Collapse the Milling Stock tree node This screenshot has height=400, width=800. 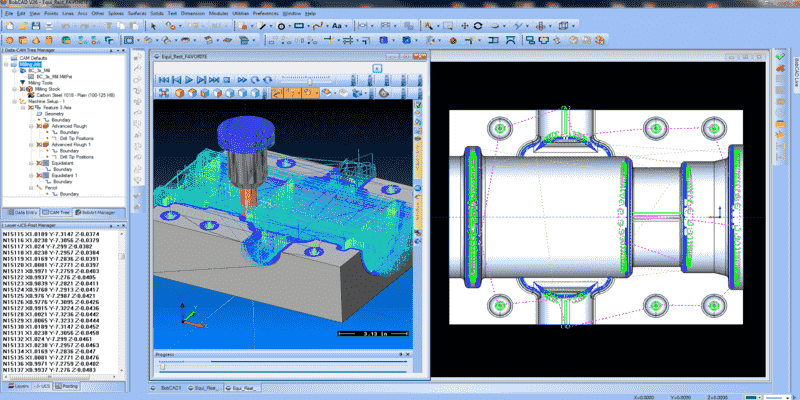point(14,89)
